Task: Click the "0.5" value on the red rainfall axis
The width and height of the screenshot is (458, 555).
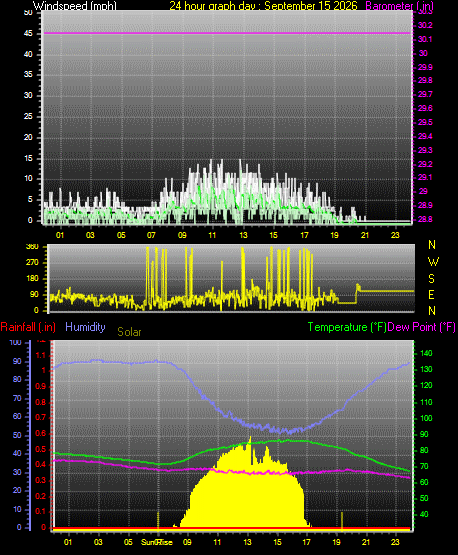Action: click(x=41, y=449)
